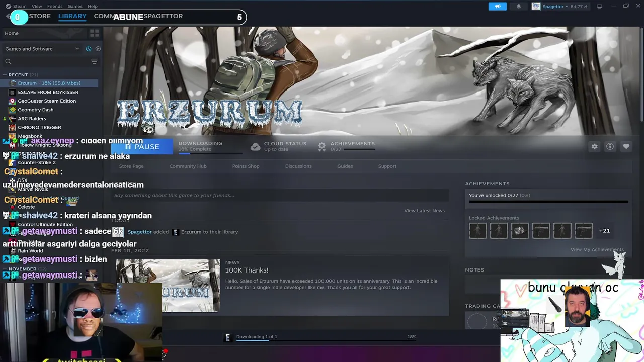Pause the Erzurum download
Screen dimensions: 644x362
click(x=142, y=146)
